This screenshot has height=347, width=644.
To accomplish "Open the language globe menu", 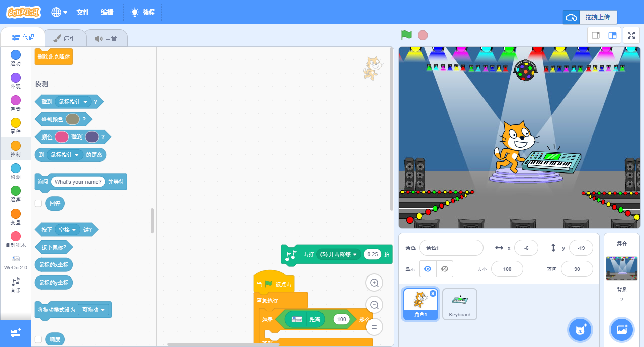I will [59, 12].
